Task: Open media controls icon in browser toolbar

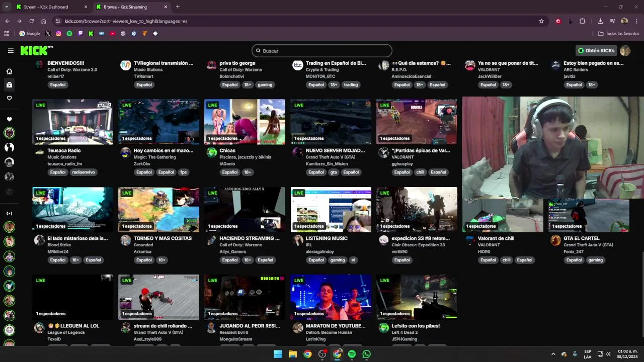Action: pyautogui.click(x=612, y=21)
